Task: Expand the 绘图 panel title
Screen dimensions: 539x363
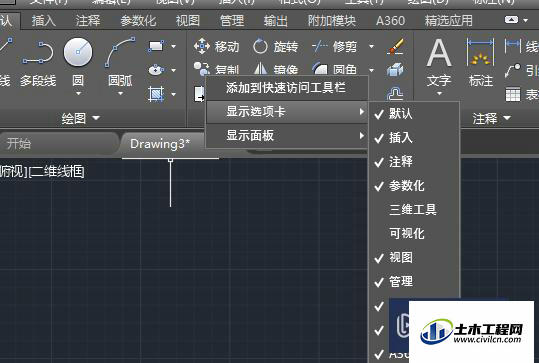Action: pos(80,118)
